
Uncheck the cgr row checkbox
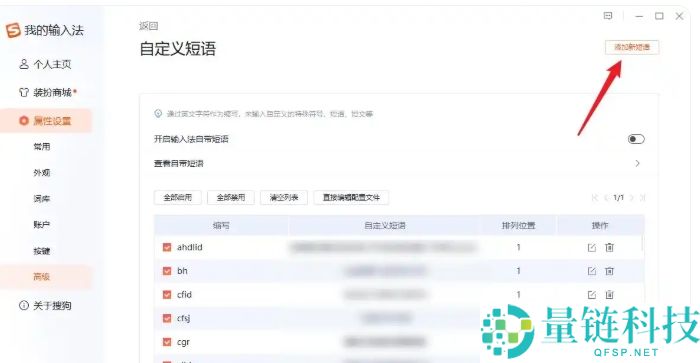coord(167,342)
